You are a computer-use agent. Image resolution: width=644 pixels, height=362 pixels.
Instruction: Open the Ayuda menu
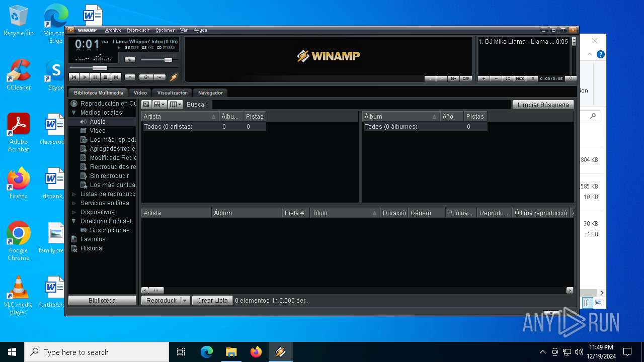pyautogui.click(x=200, y=30)
